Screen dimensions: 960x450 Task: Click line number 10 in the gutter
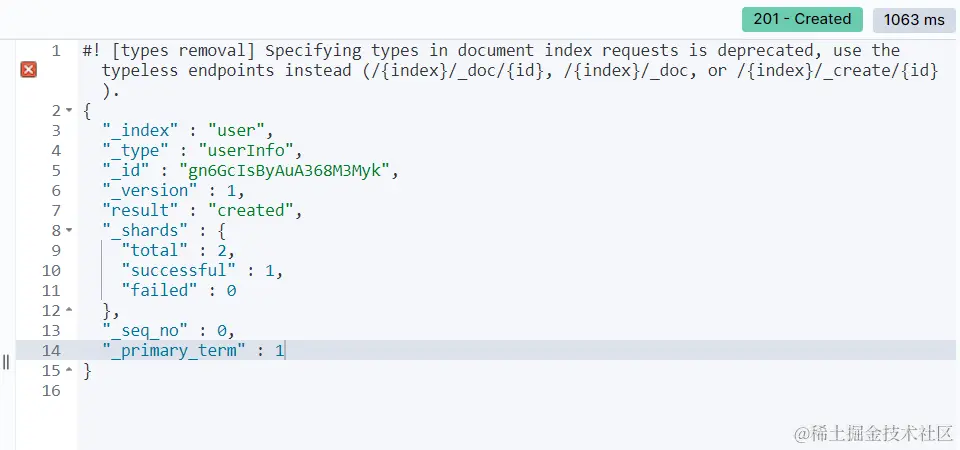click(x=51, y=271)
